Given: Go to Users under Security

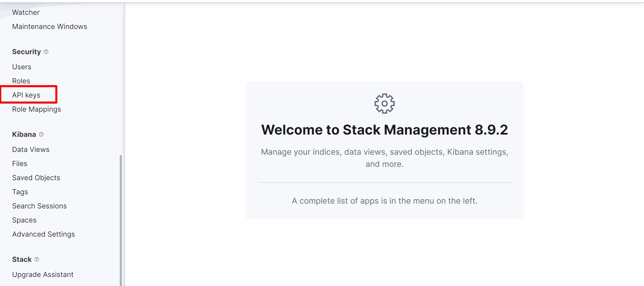Looking at the screenshot, I should click(22, 67).
